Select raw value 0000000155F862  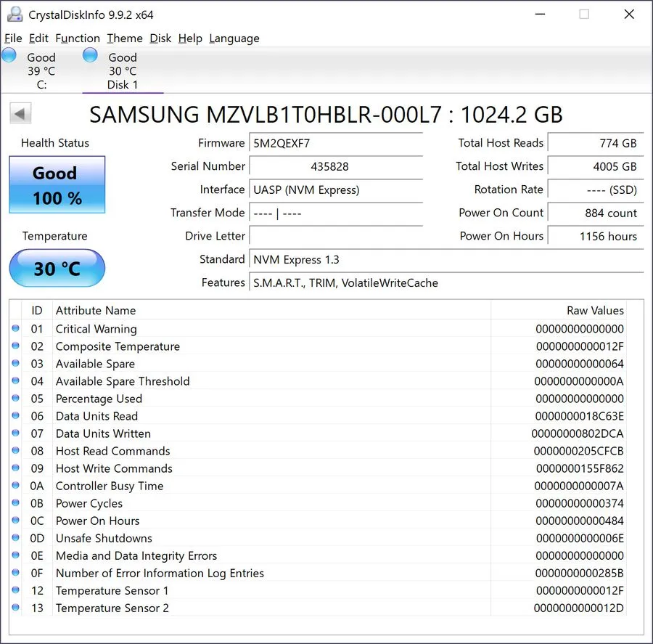[x=580, y=468]
